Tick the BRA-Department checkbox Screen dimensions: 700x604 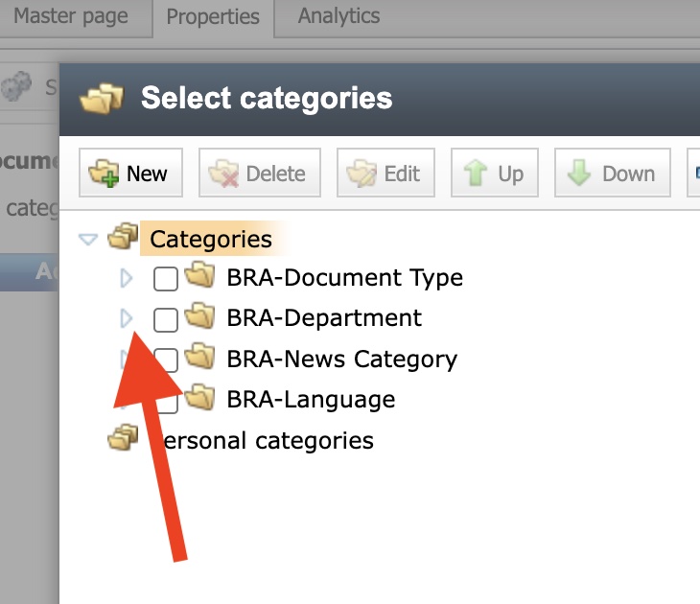coord(166,319)
